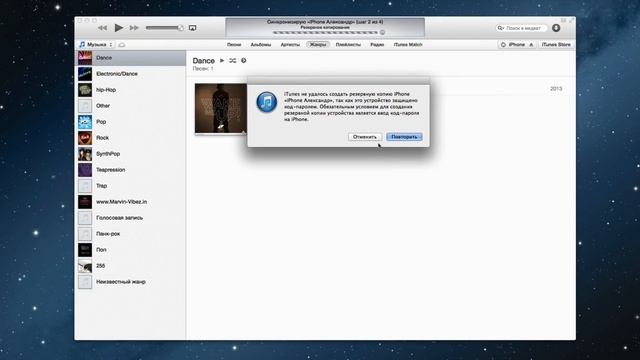Viewport: 640px width, 360px height.
Task: Select the Жанры tab
Action: point(318,44)
